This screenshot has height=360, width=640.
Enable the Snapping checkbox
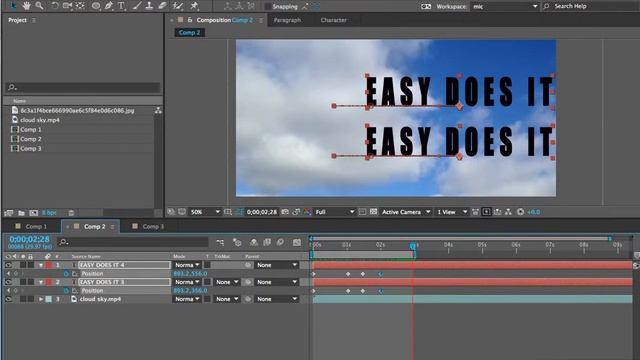268,6
